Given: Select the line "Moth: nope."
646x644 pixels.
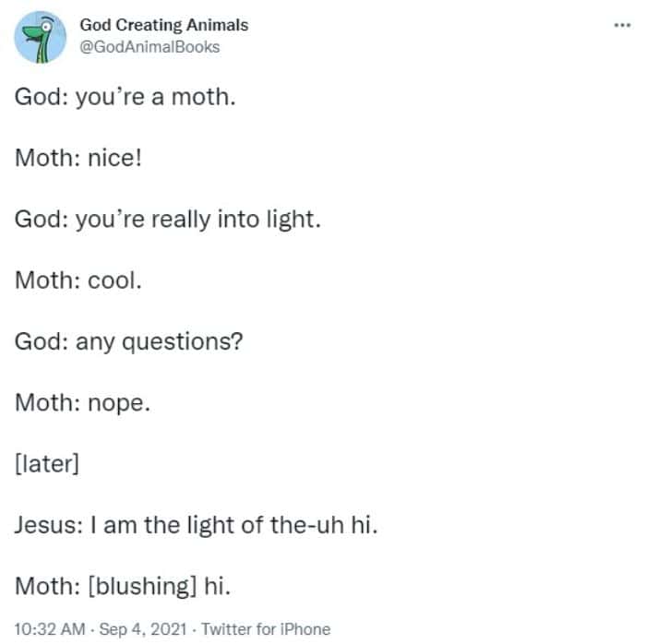Looking at the screenshot, I should point(82,403).
